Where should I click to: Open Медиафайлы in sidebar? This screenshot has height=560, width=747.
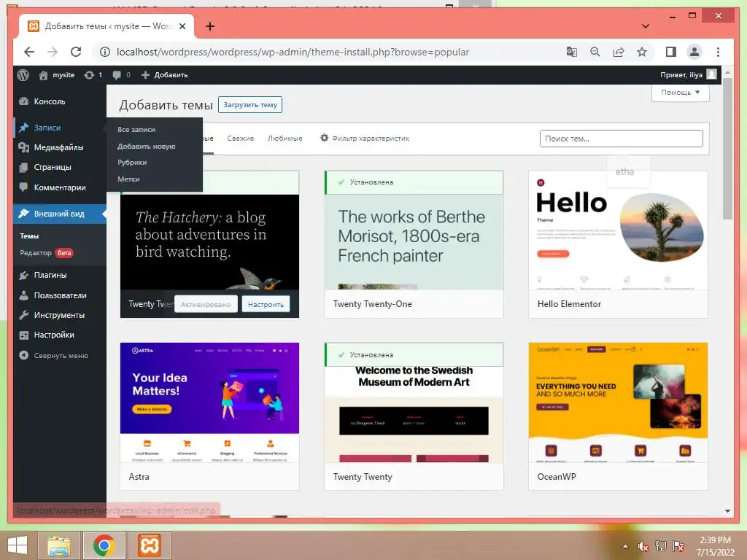60,147
